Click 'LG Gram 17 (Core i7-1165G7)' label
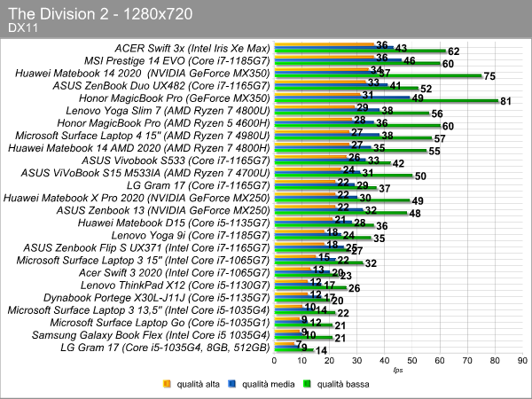 (198, 185)
